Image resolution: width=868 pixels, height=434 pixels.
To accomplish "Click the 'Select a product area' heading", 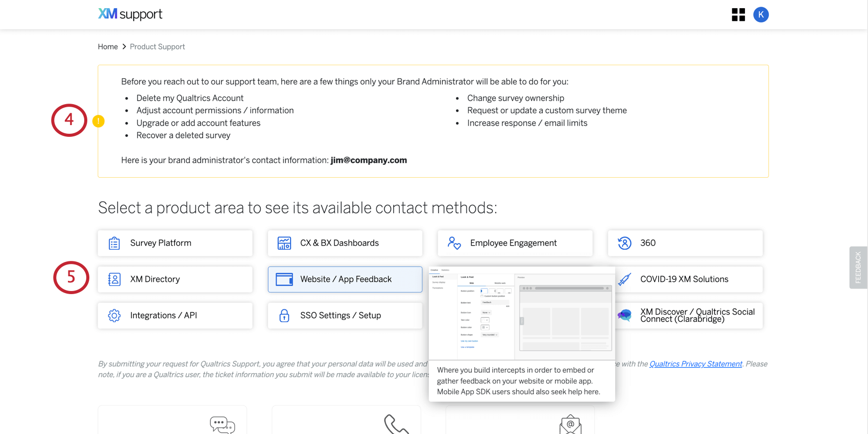I will tap(298, 208).
